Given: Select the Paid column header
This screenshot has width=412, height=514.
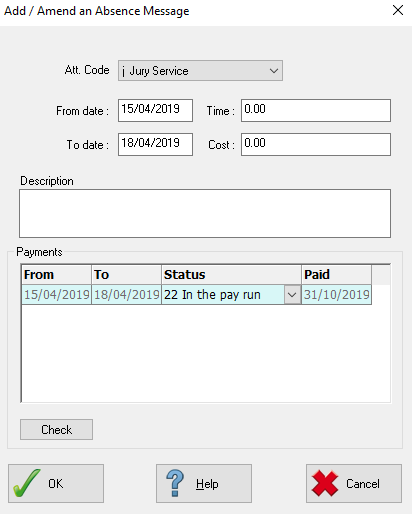Looking at the screenshot, I should coord(336,275).
